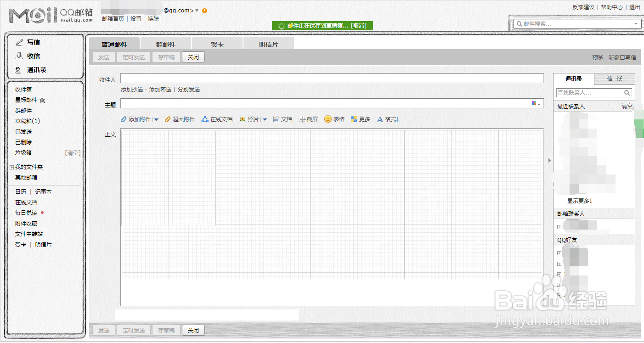The image size is (644, 343).
Task: Click the 收件人 recipient input field
Action: (x=332, y=78)
